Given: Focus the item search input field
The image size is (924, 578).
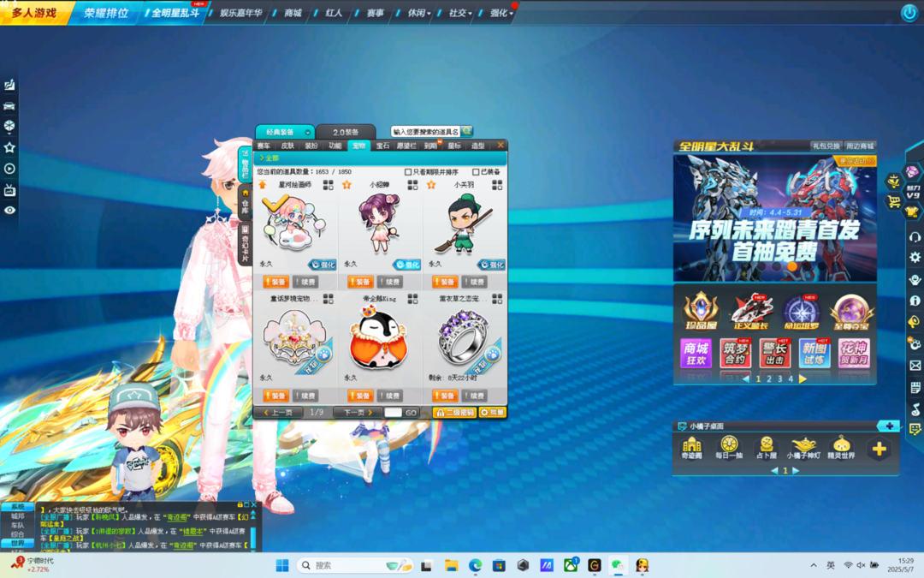Looking at the screenshot, I should [425, 132].
